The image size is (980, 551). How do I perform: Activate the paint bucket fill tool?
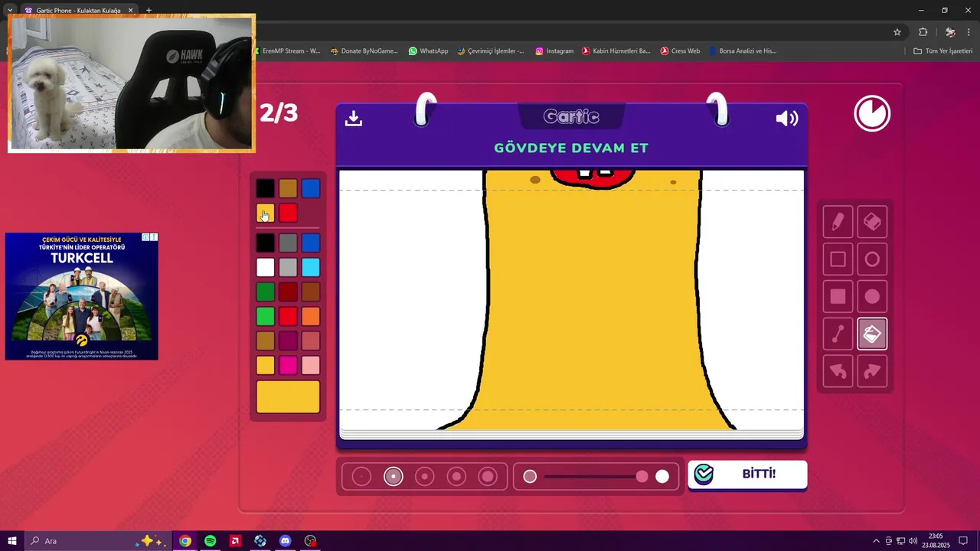click(872, 334)
